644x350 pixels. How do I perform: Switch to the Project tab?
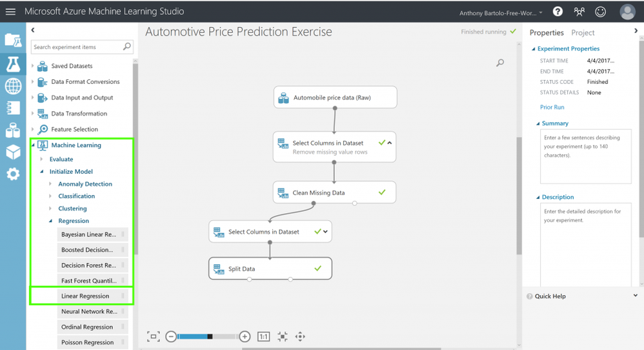pos(583,32)
